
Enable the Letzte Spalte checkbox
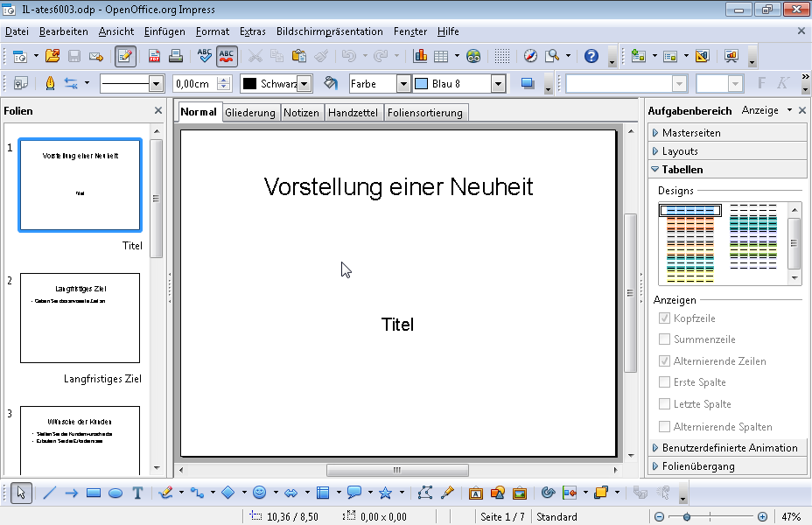click(664, 404)
